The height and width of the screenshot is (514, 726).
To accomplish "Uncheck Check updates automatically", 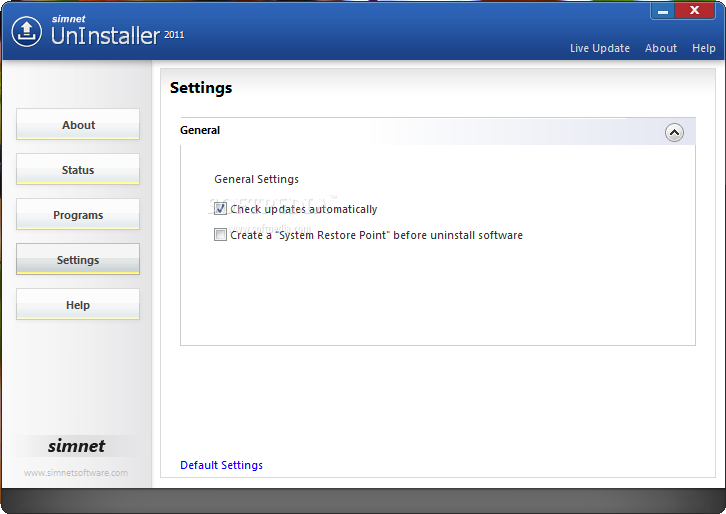I will click(x=220, y=209).
